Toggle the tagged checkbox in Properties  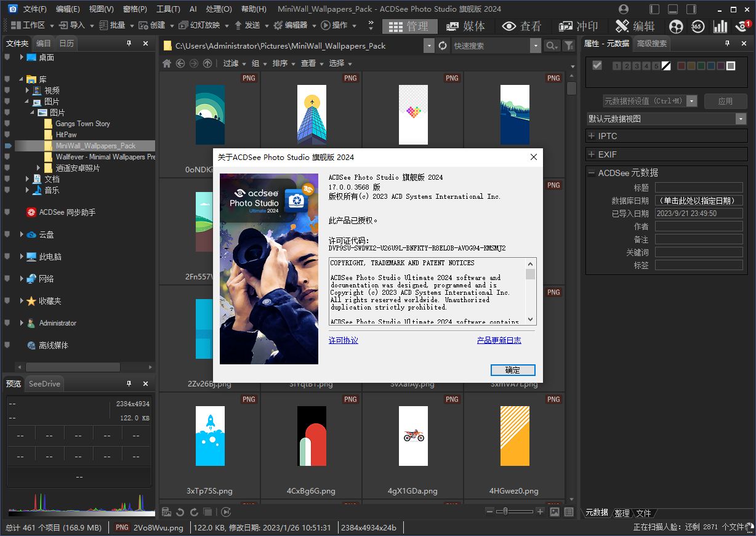[x=597, y=65]
